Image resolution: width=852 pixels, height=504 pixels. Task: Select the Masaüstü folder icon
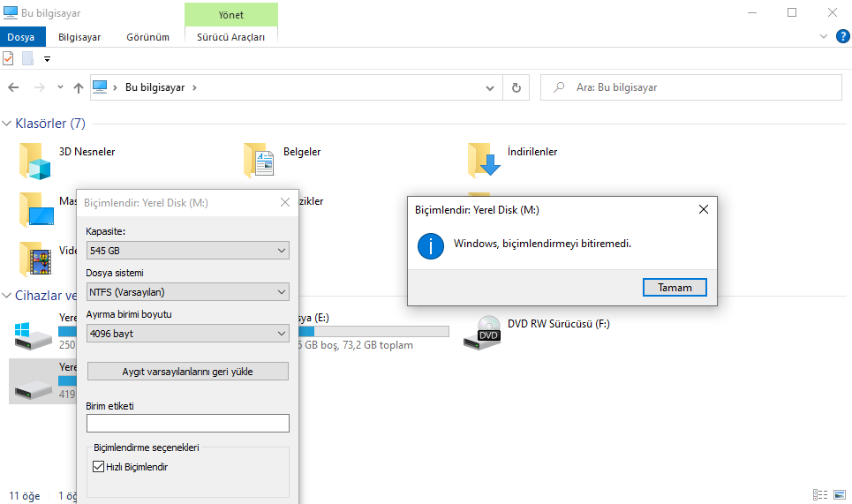(x=36, y=210)
